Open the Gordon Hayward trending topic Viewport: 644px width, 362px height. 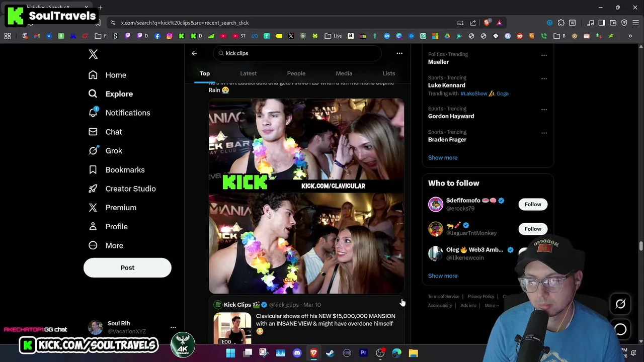click(x=451, y=116)
